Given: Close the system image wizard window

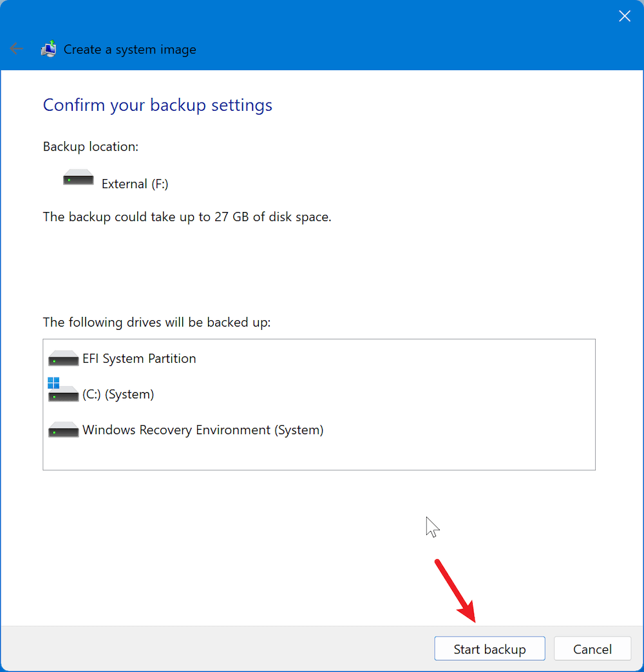Looking at the screenshot, I should (624, 16).
